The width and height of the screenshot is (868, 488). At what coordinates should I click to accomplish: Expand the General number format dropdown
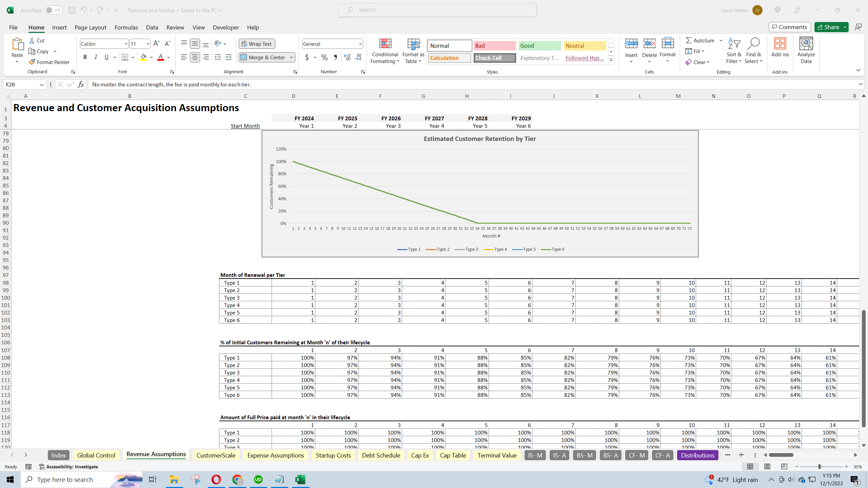[360, 44]
